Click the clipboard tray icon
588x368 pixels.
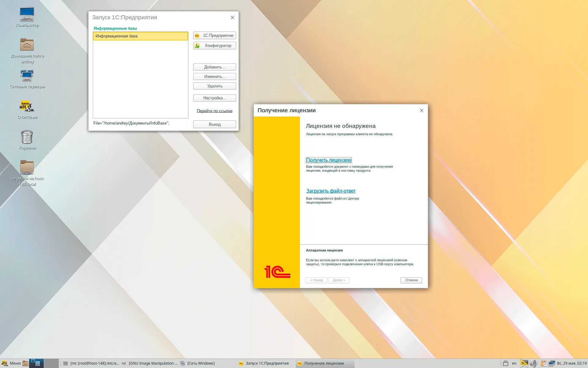point(544,363)
